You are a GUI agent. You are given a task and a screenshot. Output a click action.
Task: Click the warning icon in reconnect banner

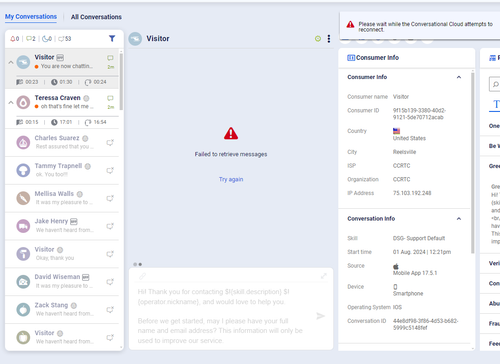tap(350, 25)
